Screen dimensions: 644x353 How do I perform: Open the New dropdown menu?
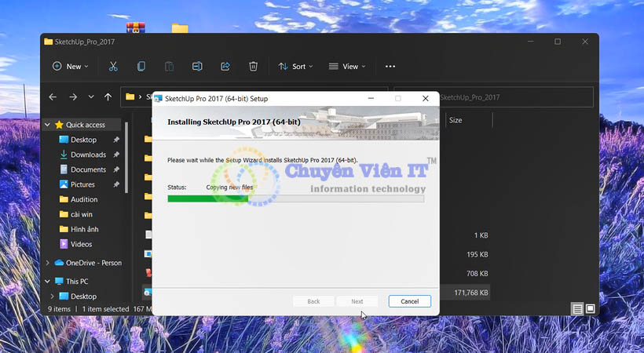[70, 67]
